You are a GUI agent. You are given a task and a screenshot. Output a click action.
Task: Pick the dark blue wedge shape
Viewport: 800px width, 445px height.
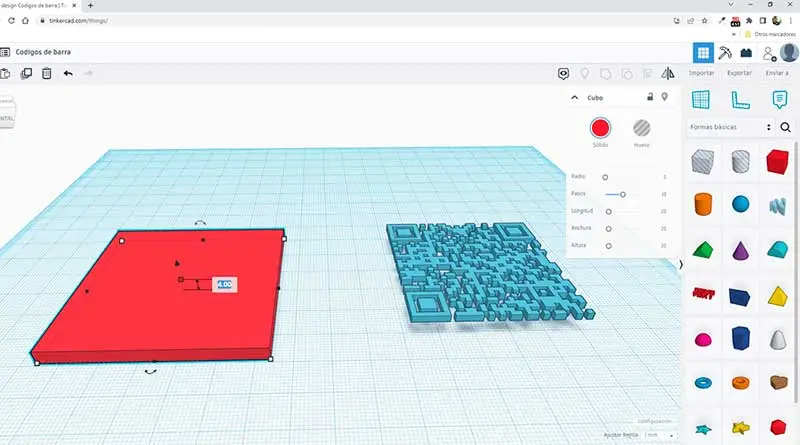click(740, 296)
